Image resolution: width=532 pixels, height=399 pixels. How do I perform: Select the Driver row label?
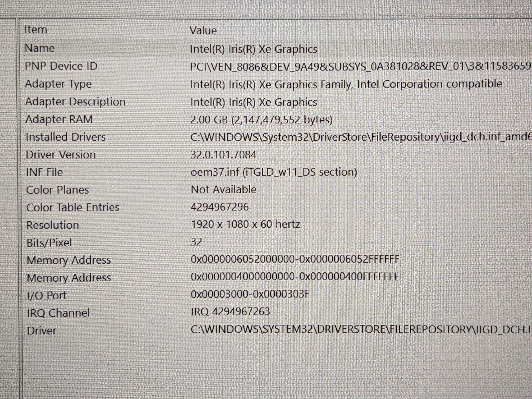42,331
